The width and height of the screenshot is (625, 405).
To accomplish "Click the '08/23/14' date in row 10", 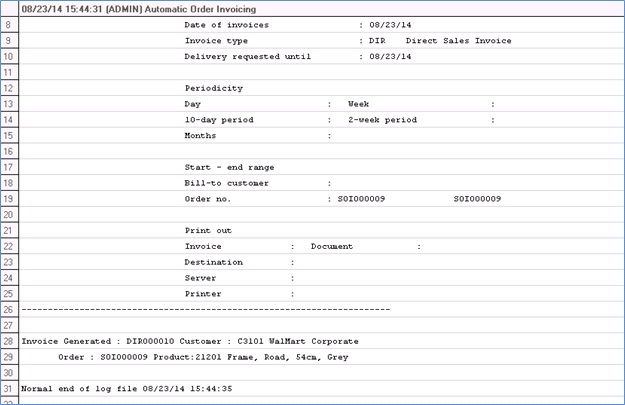I will pos(390,57).
